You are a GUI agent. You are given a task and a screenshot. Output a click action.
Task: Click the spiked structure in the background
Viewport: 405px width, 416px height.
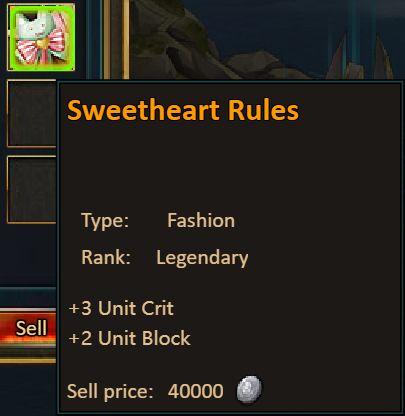362,58
